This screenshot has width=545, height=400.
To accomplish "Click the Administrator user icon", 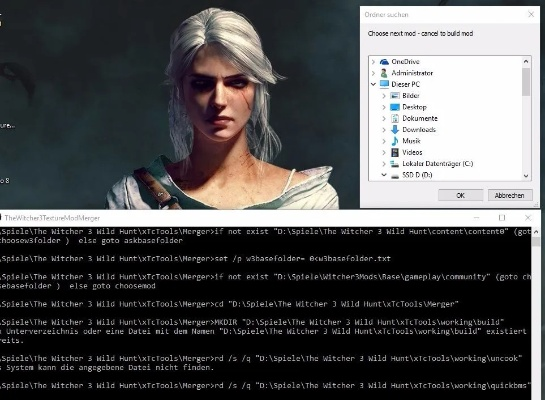I will click(x=384, y=73).
